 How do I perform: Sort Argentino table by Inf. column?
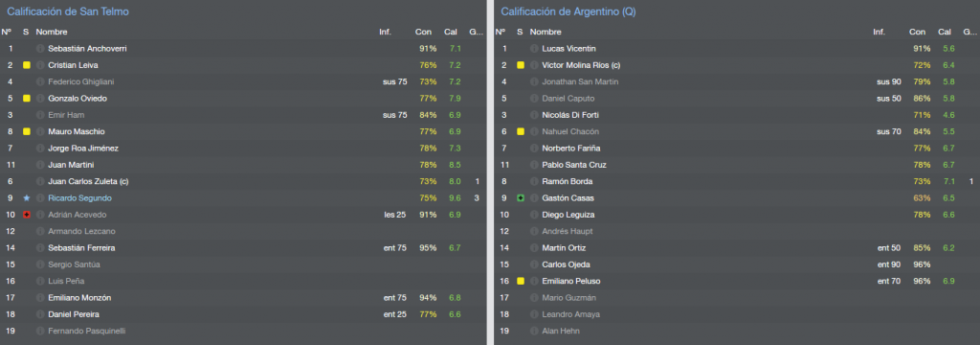[880, 32]
